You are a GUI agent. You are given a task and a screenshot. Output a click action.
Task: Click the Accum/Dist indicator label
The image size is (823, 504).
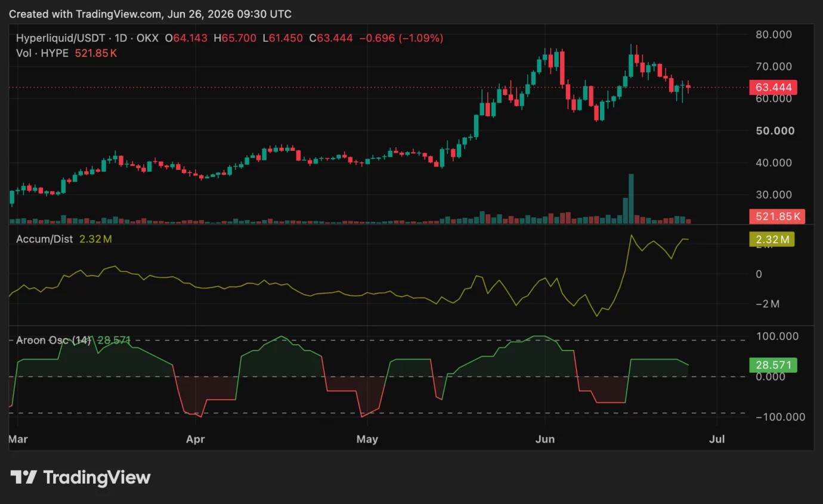point(45,239)
